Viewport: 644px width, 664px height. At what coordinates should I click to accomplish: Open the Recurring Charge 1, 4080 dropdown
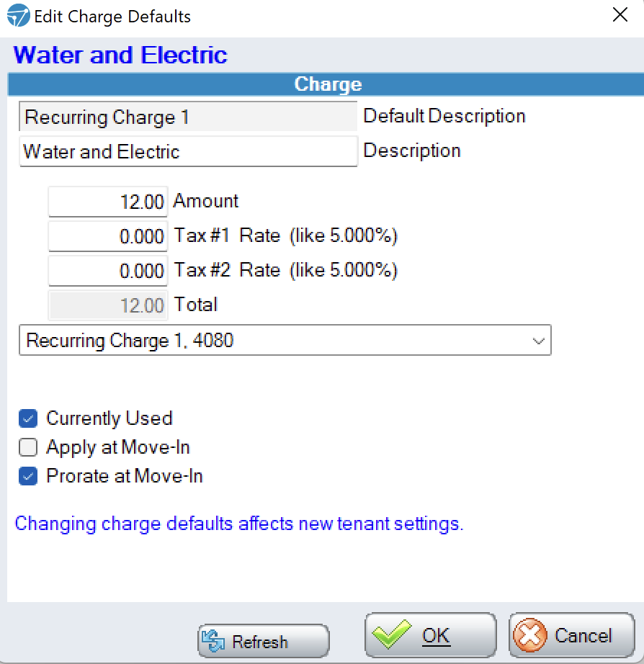[285, 340]
